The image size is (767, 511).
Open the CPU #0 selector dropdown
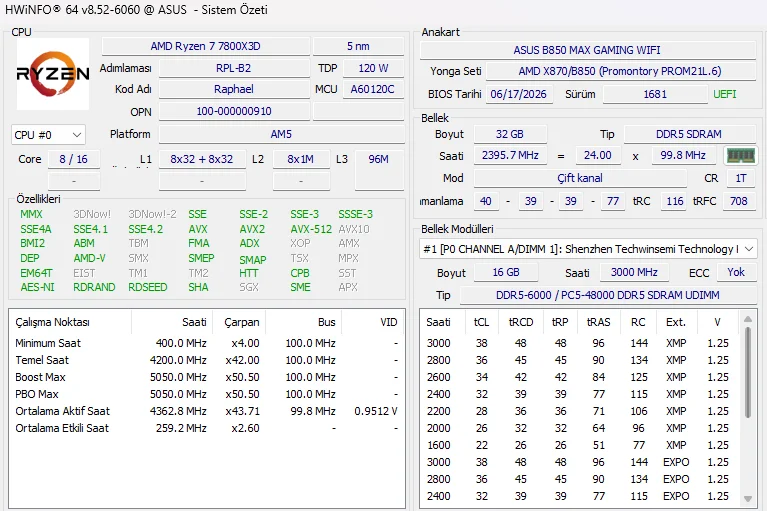[x=48, y=135]
